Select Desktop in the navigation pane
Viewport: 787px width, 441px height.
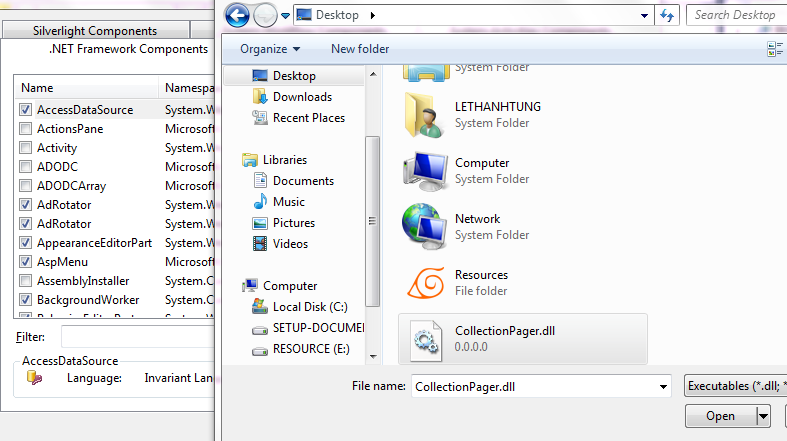pyautogui.click(x=294, y=76)
